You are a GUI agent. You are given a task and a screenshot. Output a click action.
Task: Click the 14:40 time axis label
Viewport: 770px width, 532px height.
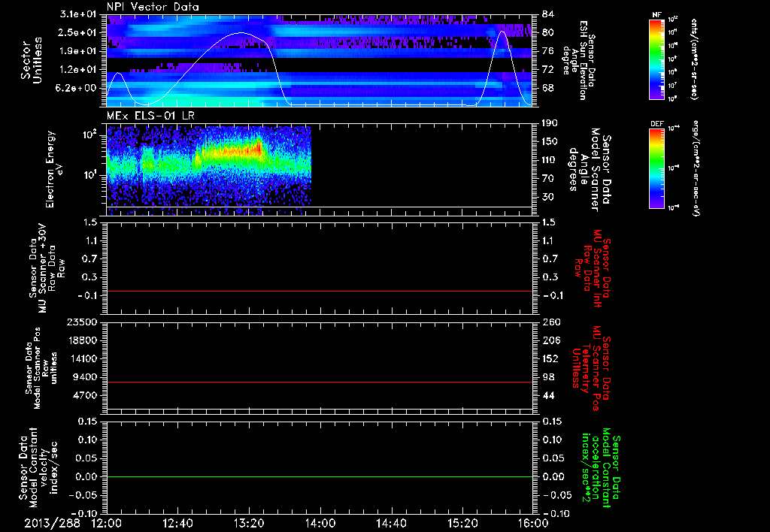tap(391, 523)
